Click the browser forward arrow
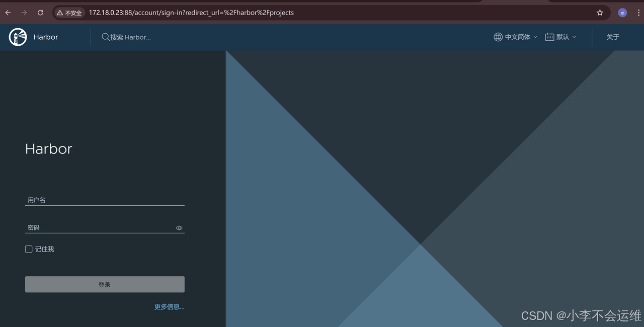Viewport: 644px width, 327px height. coord(24,13)
